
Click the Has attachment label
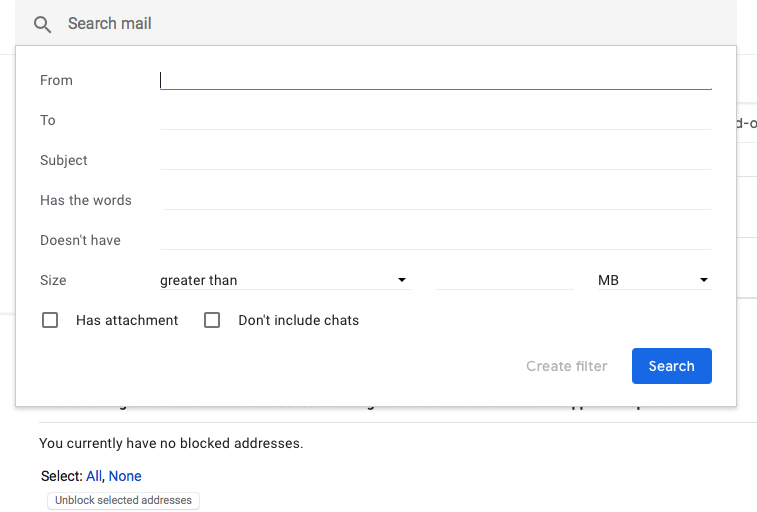127,320
